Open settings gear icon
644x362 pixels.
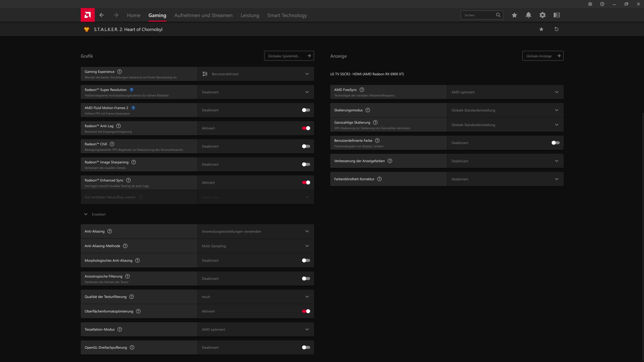click(x=543, y=15)
